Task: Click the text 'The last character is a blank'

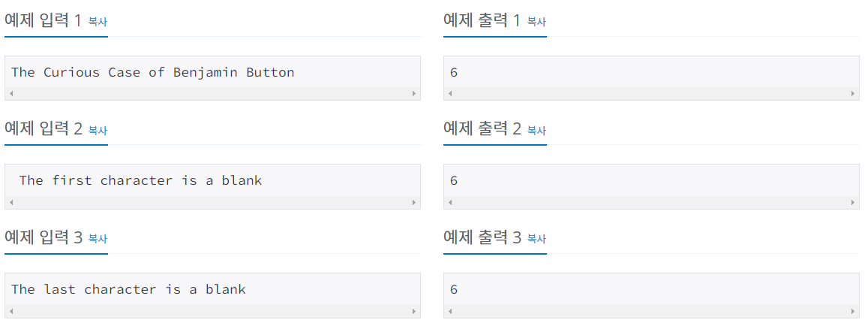Action: (x=128, y=289)
